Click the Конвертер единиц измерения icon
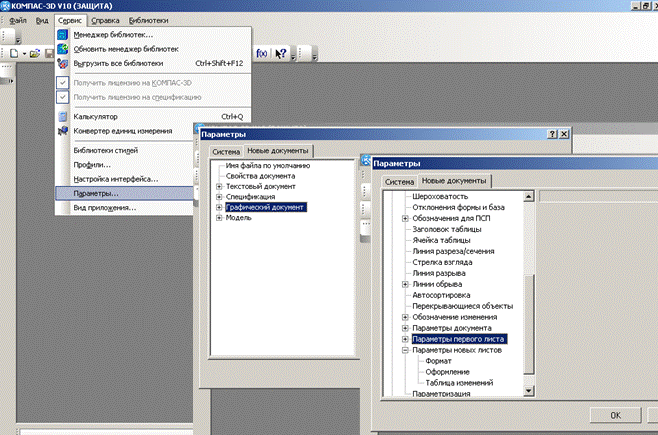The width and height of the screenshot is (658, 435). point(63,131)
